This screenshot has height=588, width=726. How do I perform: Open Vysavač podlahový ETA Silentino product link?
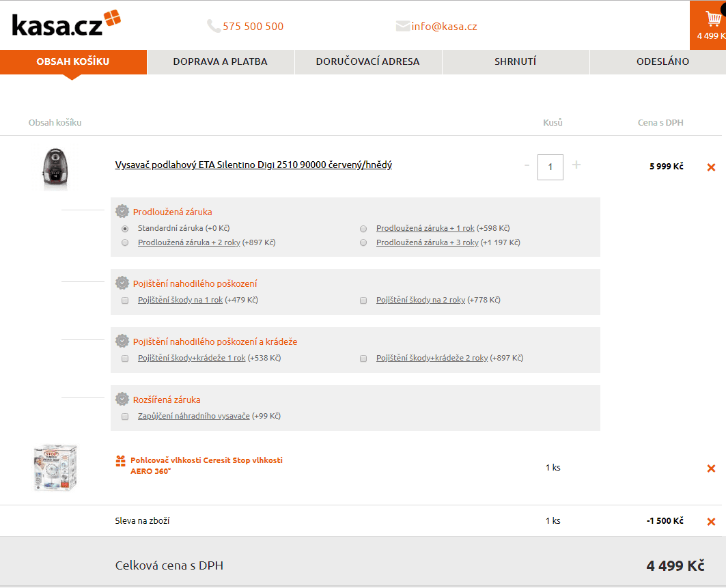[253, 165]
